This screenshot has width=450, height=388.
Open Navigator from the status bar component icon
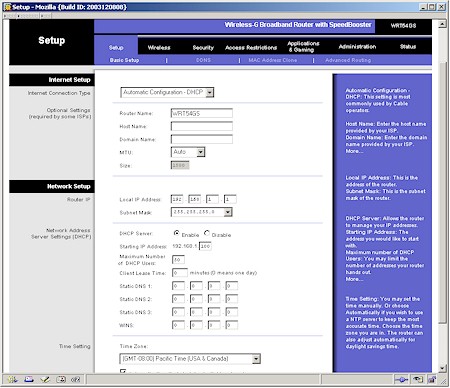click(x=13, y=379)
